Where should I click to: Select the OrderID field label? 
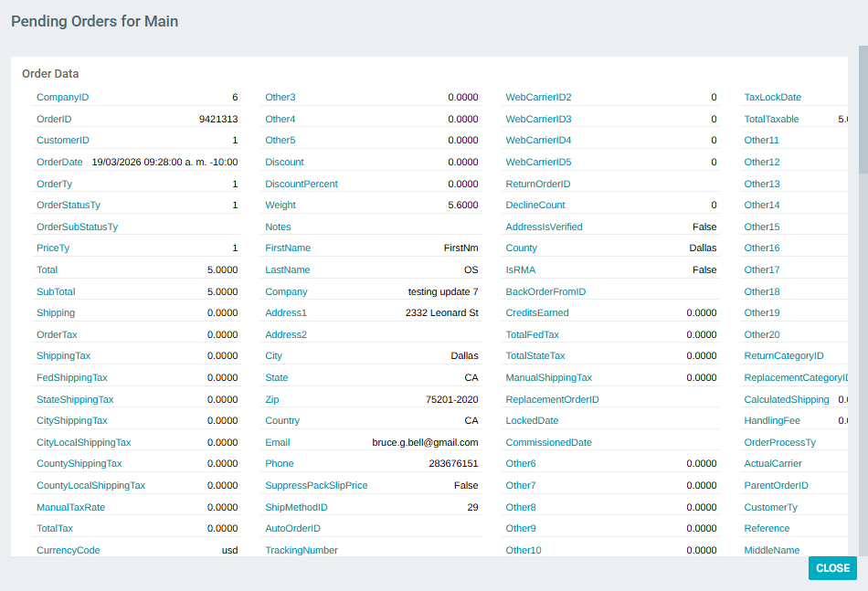click(x=53, y=119)
